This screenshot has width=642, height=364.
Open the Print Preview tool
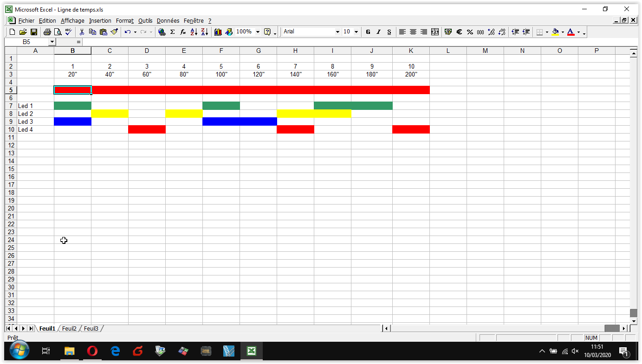click(x=58, y=32)
